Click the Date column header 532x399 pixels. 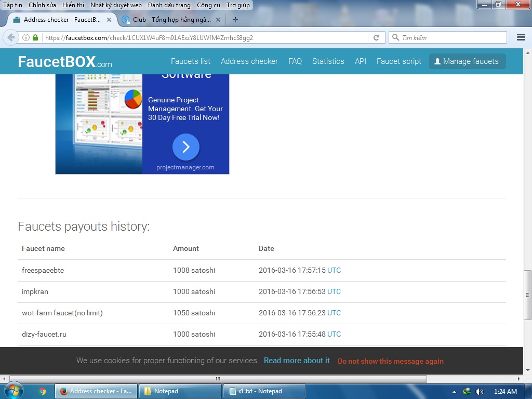[267, 249]
